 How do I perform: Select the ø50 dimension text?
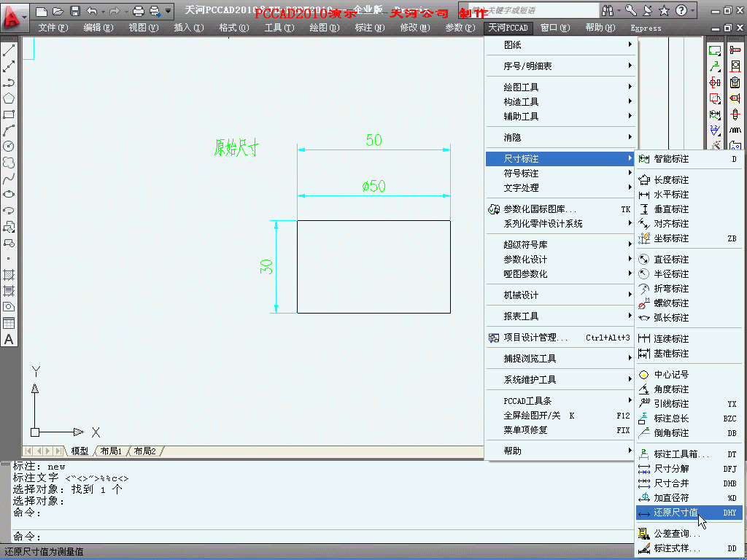[x=373, y=186]
